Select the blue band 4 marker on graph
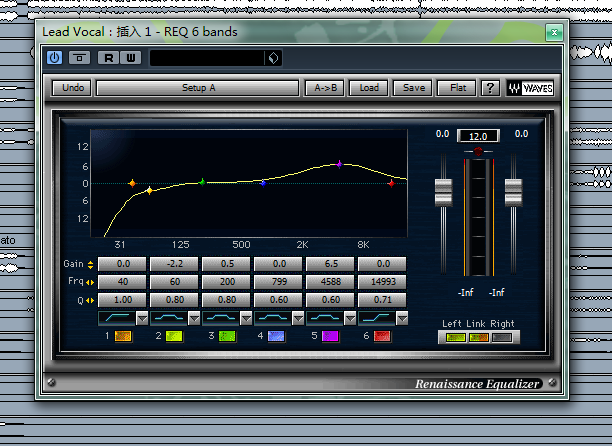 click(x=263, y=183)
